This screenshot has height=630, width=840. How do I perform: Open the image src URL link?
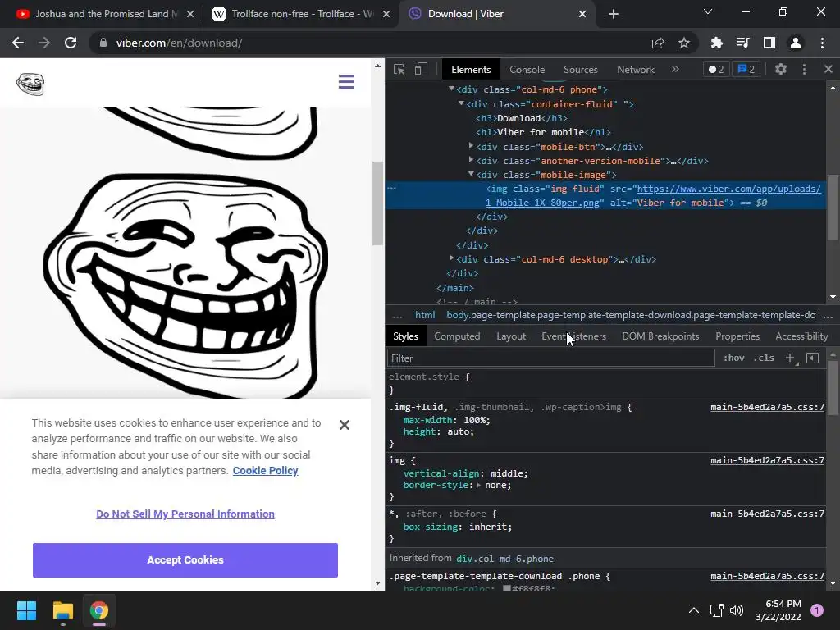click(728, 189)
